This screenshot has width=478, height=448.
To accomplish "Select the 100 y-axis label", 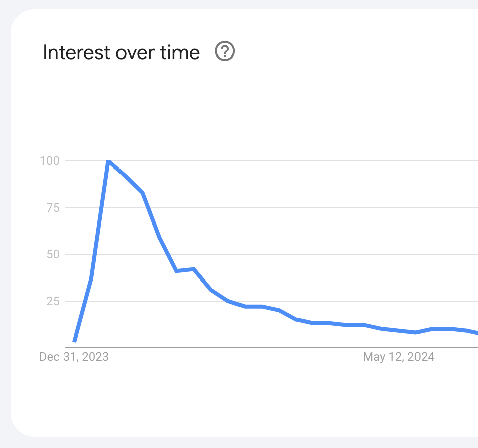I will 49,161.
